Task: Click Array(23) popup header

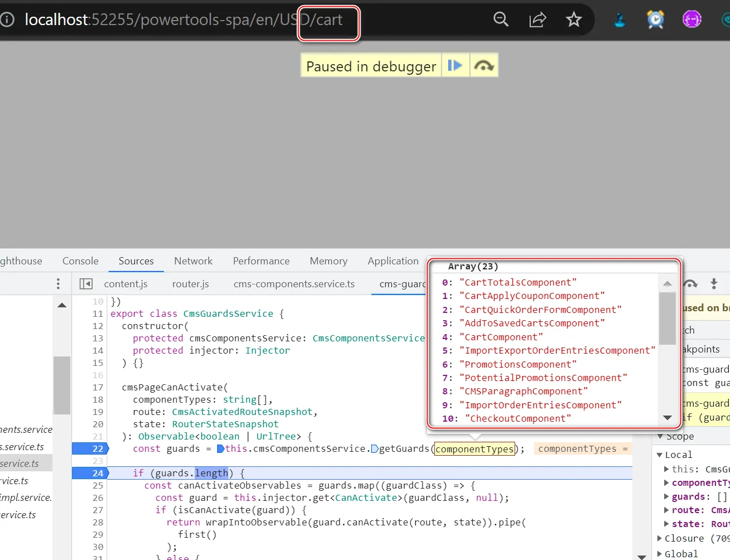Action: pos(473,267)
